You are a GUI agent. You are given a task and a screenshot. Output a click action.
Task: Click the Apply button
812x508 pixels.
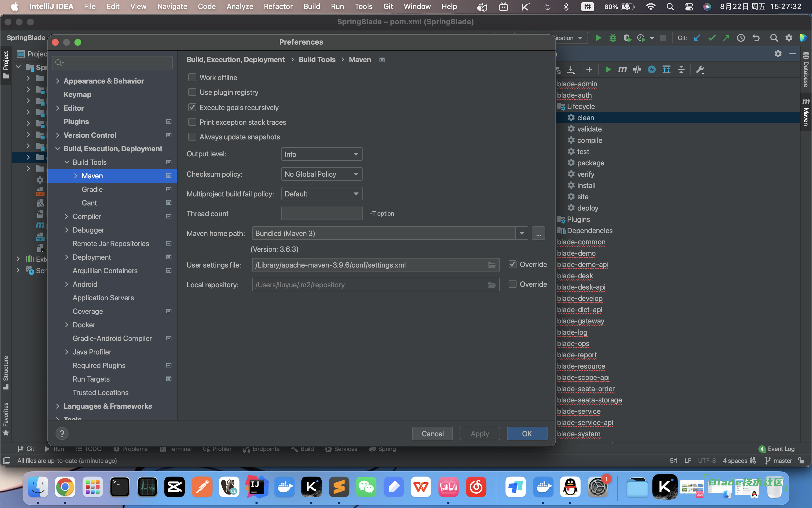click(480, 433)
